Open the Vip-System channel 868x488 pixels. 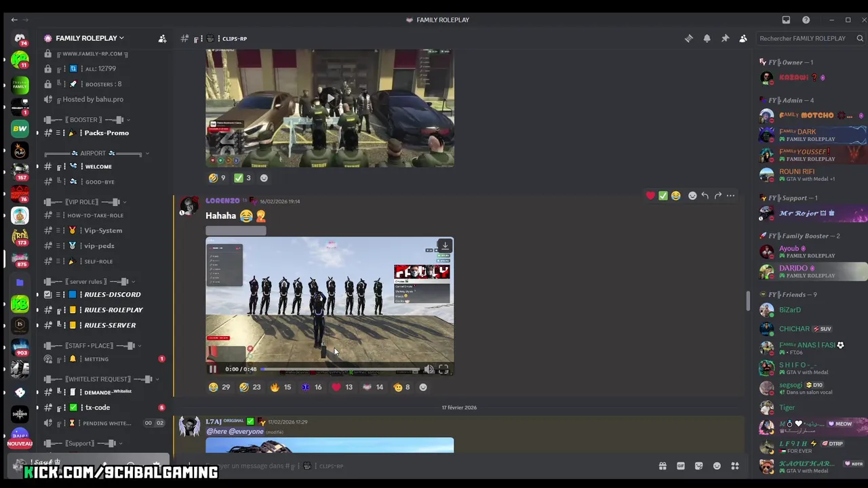103,230
